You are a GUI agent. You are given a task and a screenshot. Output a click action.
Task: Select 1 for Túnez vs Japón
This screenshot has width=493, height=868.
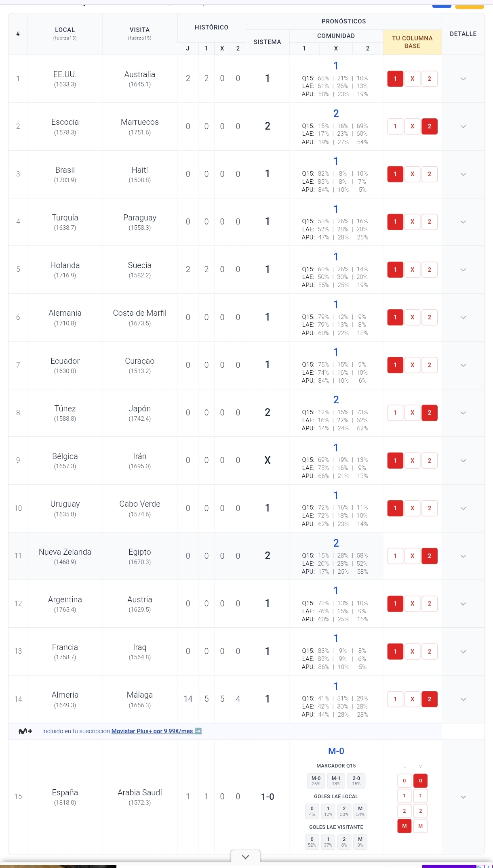395,413
